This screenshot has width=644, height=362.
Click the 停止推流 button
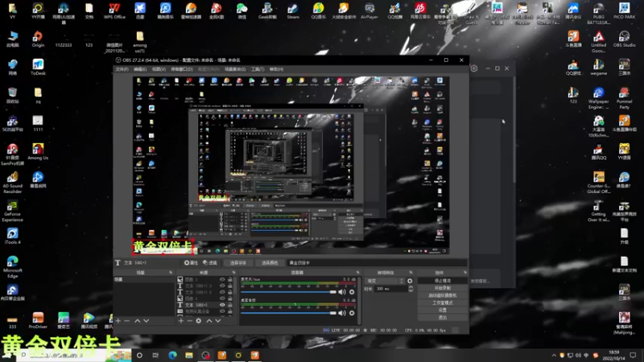(x=442, y=281)
